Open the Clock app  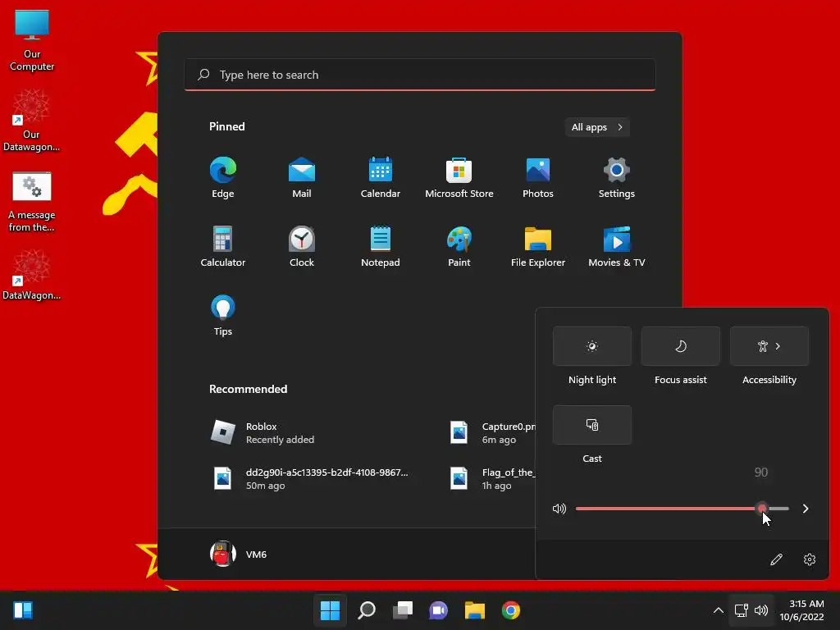(x=302, y=246)
